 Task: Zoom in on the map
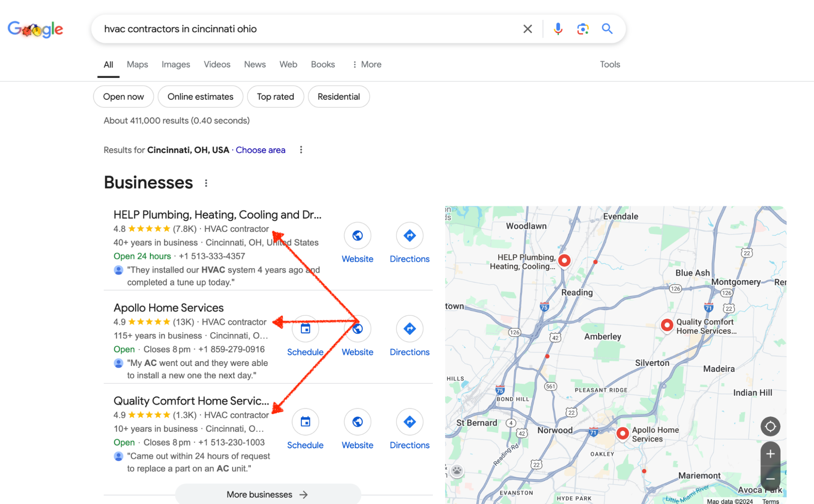coord(770,453)
